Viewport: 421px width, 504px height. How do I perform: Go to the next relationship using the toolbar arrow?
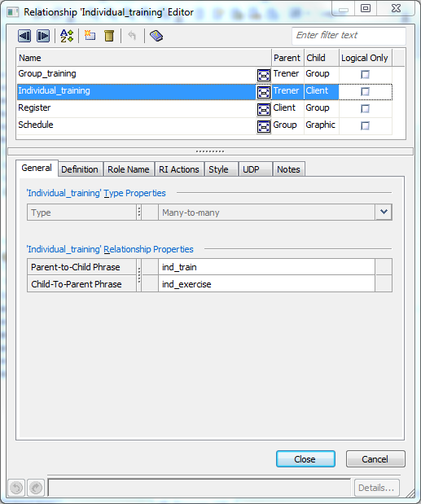tap(43, 36)
